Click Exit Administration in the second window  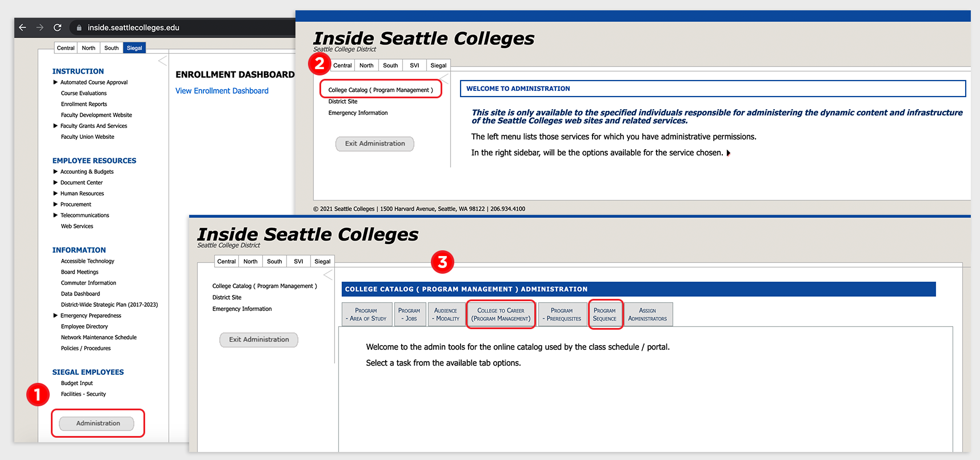tap(375, 143)
